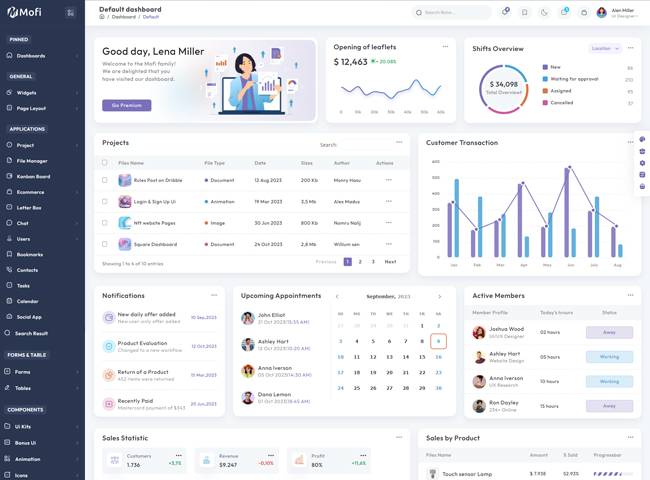This screenshot has height=480, width=650.
Task: Open the Alen Miller profile dropdown
Action: [x=616, y=13]
